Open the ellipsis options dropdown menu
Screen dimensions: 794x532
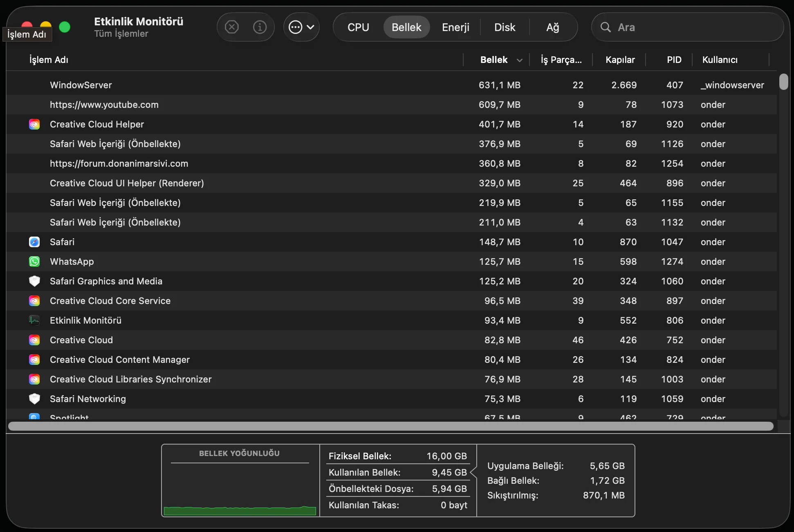(x=301, y=27)
